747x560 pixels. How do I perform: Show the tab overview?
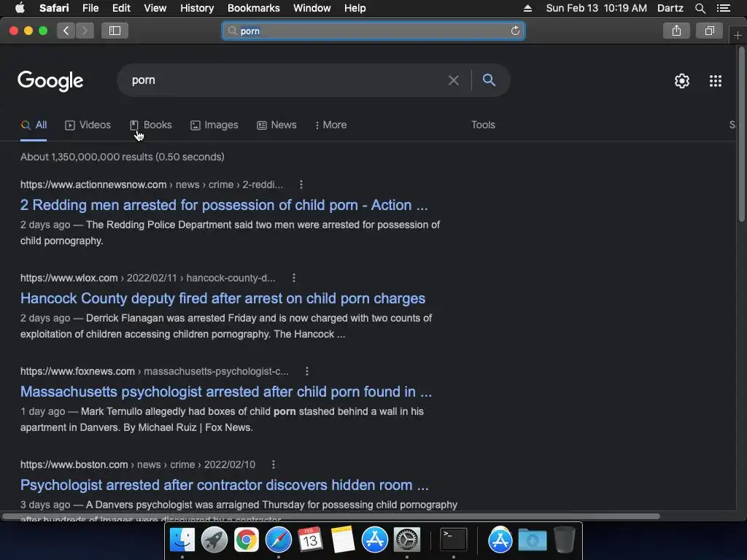pos(709,31)
